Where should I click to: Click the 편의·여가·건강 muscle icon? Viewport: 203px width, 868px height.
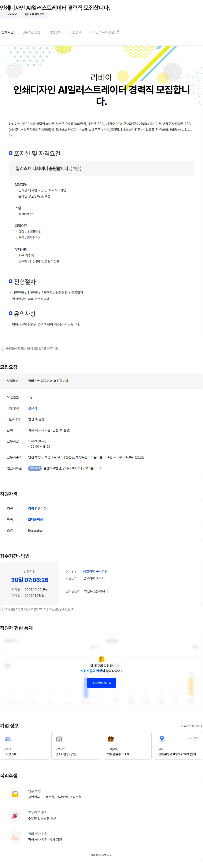tap(15, 837)
